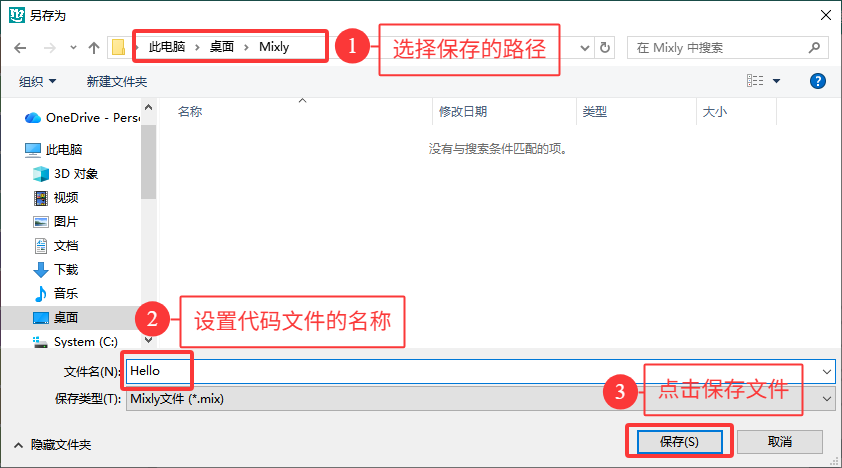
Task: Click the Mixly app icon in title bar
Action: tap(17, 15)
